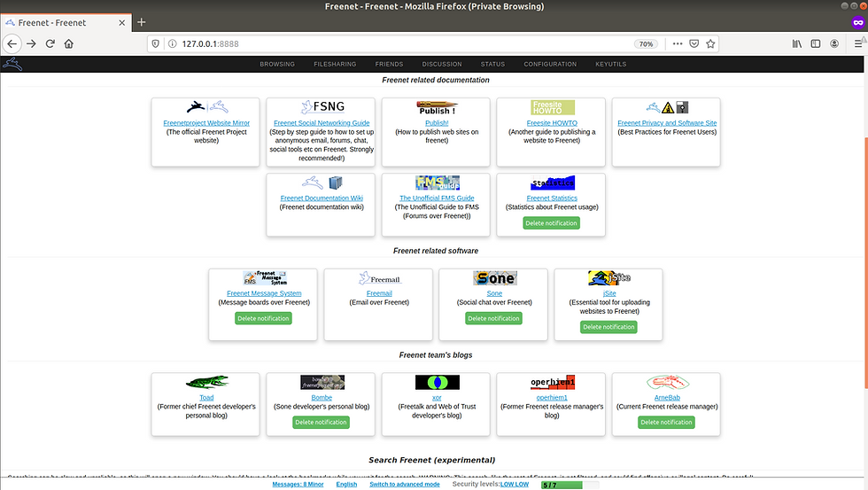Image resolution: width=868 pixels, height=490 pixels.
Task: Open the Toad blog link
Action: [x=206, y=398]
